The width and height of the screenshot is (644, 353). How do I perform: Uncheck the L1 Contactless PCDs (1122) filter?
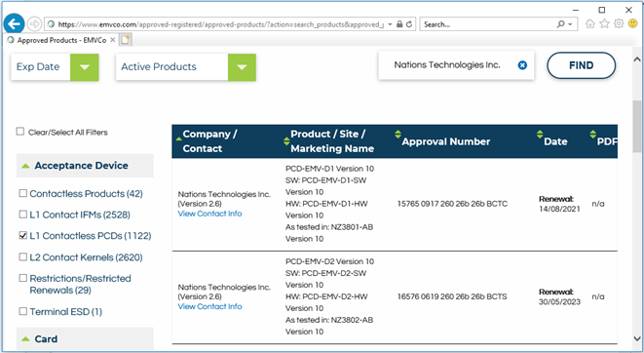pos(23,235)
